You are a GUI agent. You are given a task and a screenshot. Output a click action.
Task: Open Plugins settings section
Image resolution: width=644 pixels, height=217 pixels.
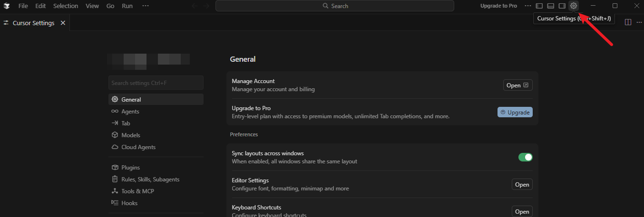point(156,167)
